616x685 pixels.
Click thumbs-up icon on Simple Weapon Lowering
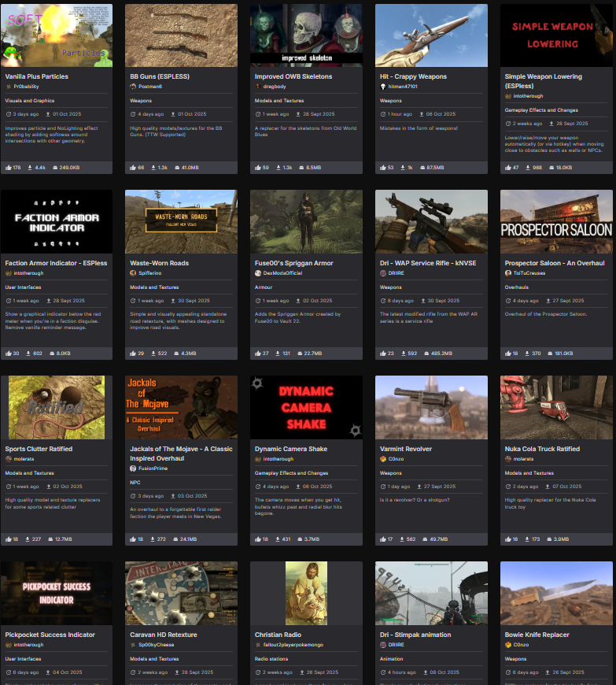pyautogui.click(x=507, y=168)
